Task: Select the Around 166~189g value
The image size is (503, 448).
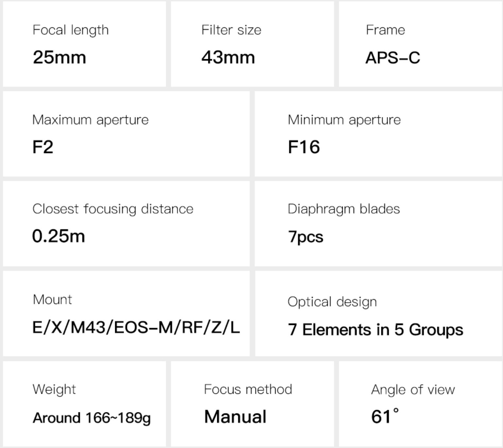Action: point(92,418)
